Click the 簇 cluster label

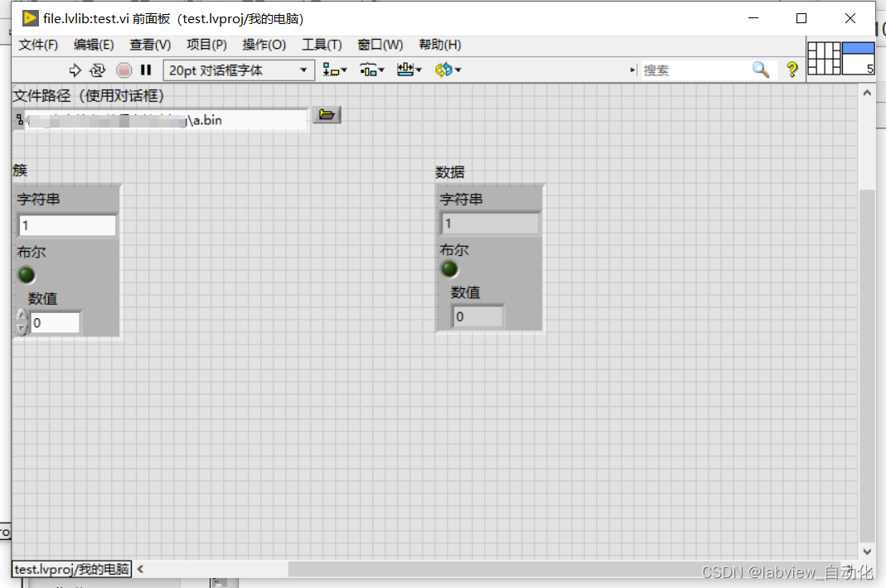[20, 171]
